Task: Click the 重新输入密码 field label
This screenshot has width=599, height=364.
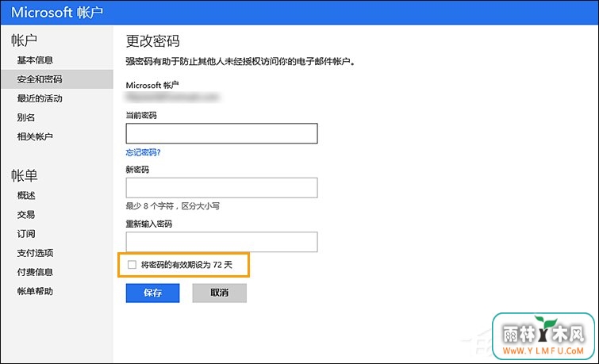Action: tap(149, 224)
